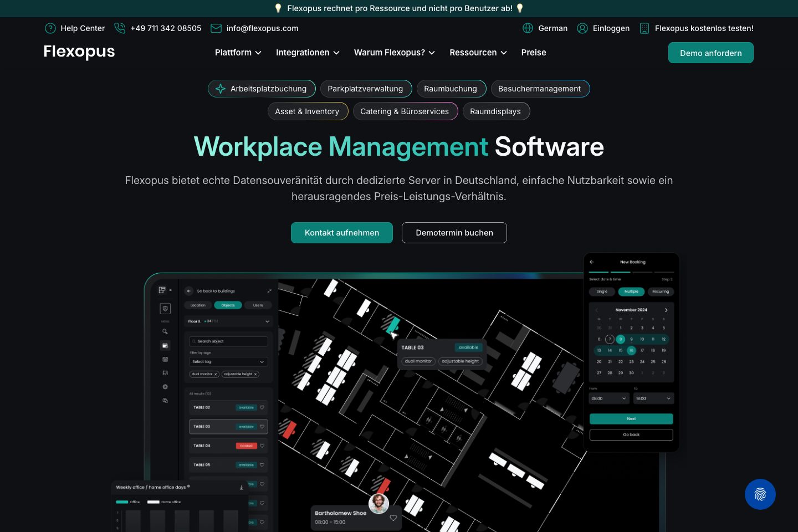798x532 pixels.
Task: Click the collapse arrows icon in the objects panel
Action: tap(269, 291)
